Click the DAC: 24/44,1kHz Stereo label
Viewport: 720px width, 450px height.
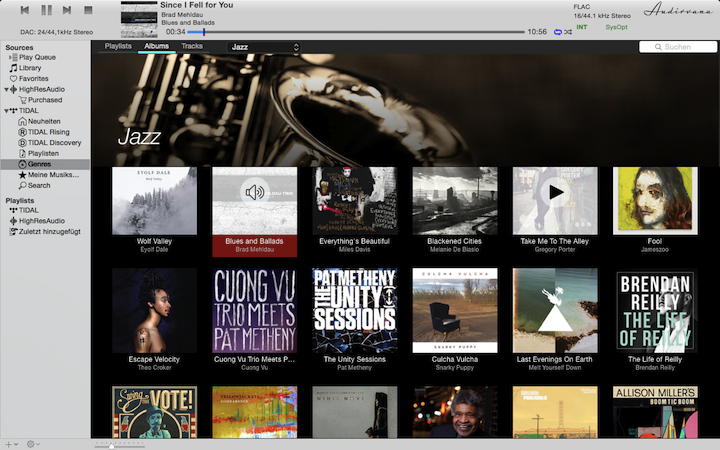click(x=56, y=32)
